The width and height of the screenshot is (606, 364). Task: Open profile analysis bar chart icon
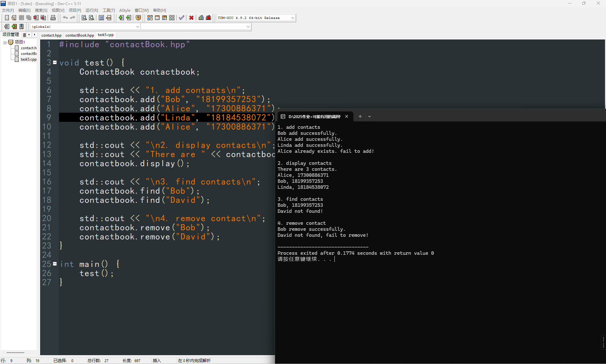click(201, 18)
